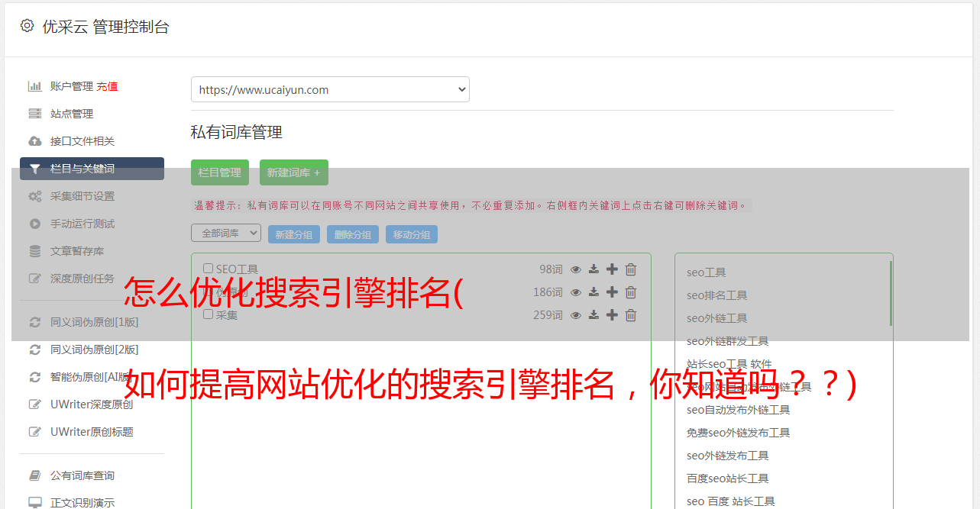Click the server icon for 站点管理
980x509 pixels.
34,114
